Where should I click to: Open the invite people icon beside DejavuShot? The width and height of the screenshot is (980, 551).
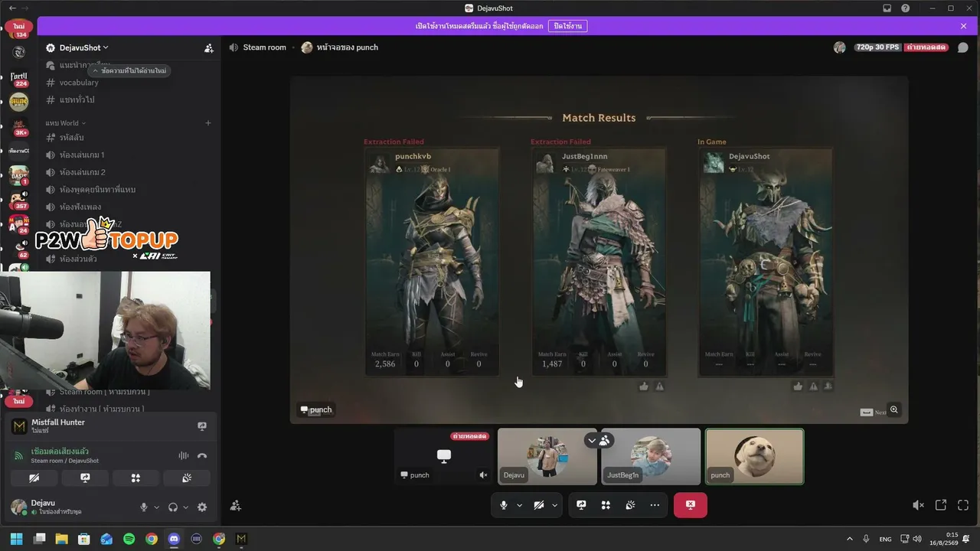209,47
